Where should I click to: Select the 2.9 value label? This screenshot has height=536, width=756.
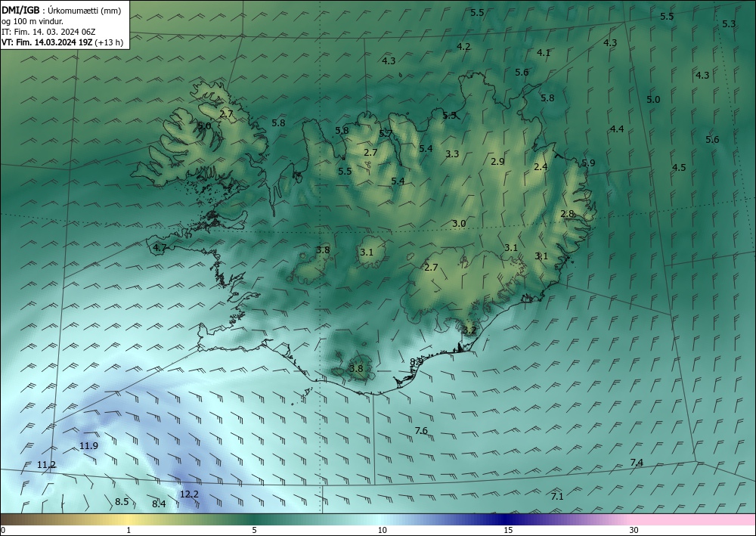click(x=497, y=162)
